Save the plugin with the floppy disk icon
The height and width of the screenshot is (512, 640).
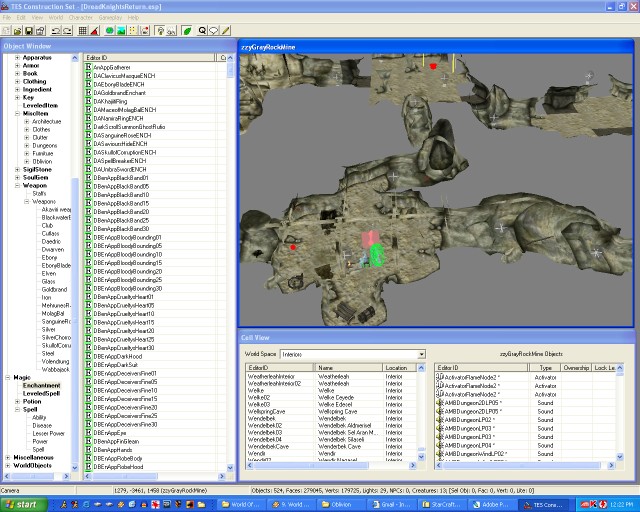click(29, 31)
